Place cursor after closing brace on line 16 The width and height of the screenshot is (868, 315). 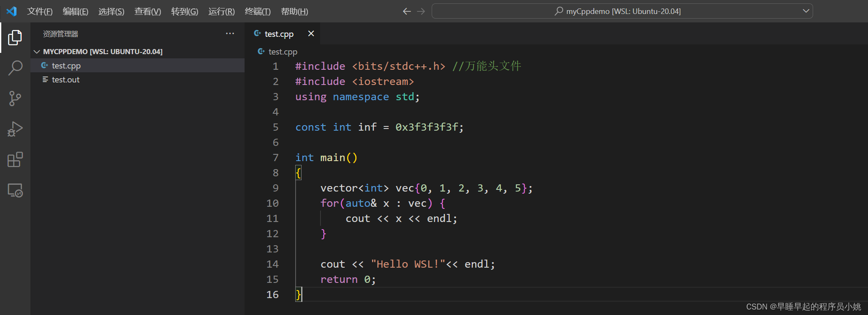coord(302,295)
